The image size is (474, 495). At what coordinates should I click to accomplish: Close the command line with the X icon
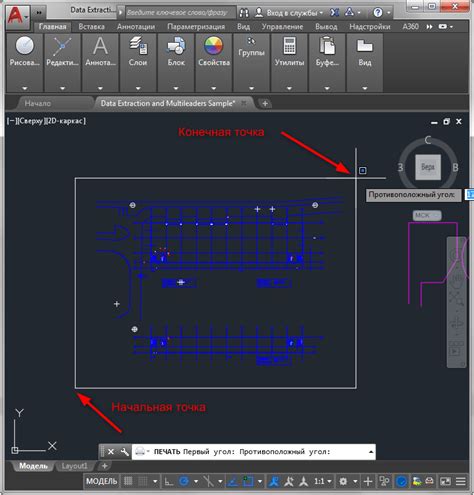coord(111,452)
